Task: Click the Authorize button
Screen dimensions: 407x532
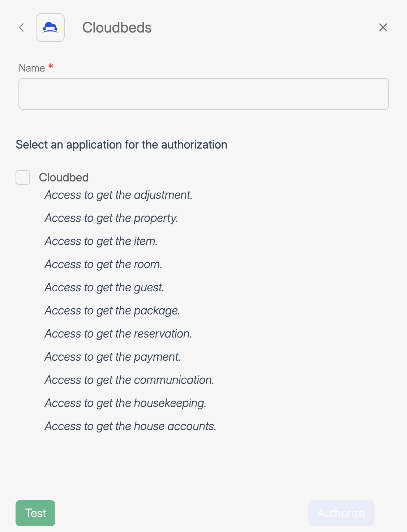Action: 341,513
